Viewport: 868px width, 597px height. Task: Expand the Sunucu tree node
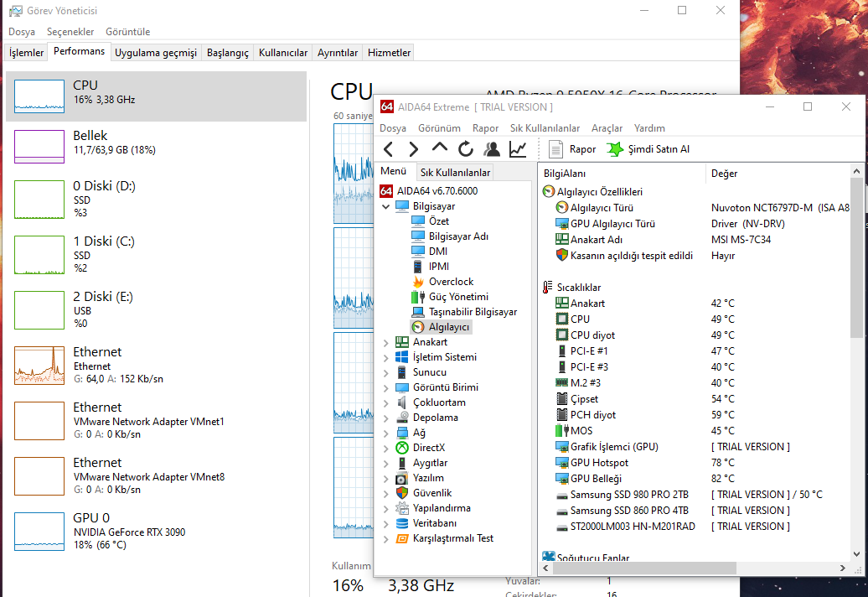[386, 373]
